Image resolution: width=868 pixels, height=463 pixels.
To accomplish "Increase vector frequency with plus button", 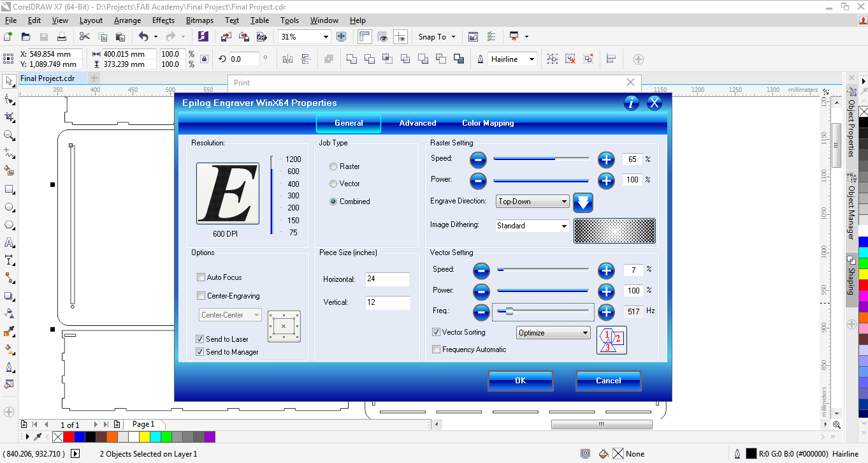I will coord(605,312).
